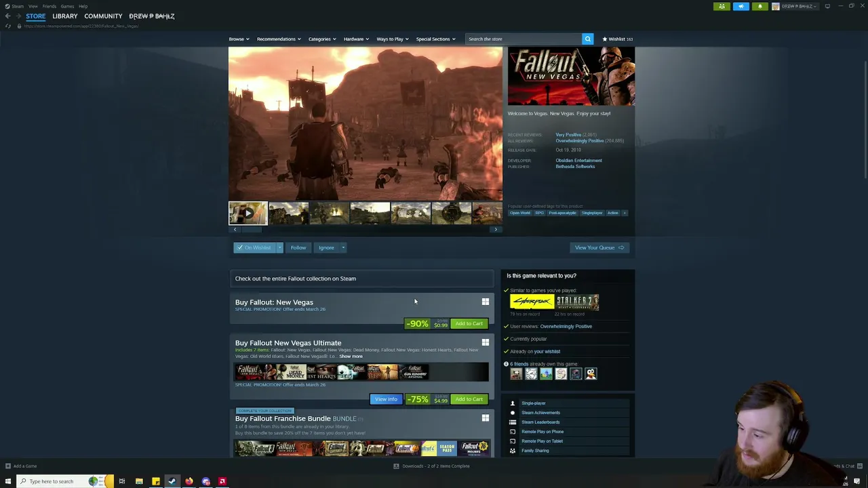Open the Steam menu in menu bar
The image size is (868, 488).
[x=14, y=6]
